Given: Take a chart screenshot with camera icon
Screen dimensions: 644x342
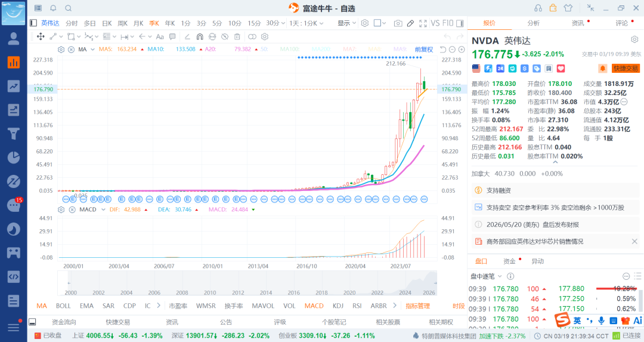Looking at the screenshot, I should coord(398,23).
